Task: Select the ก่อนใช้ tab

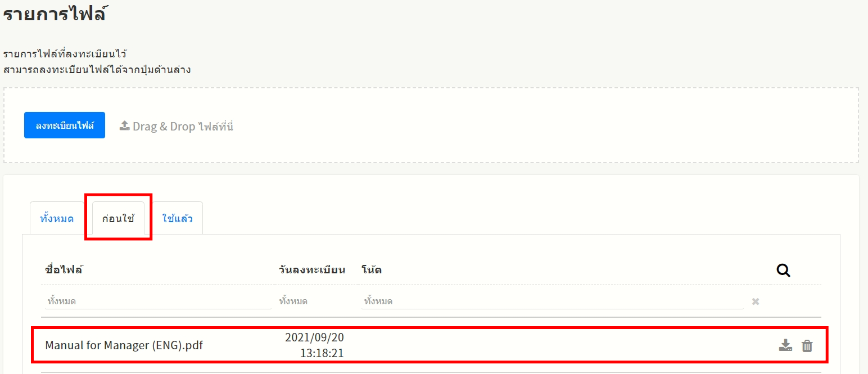Action: pos(118,218)
